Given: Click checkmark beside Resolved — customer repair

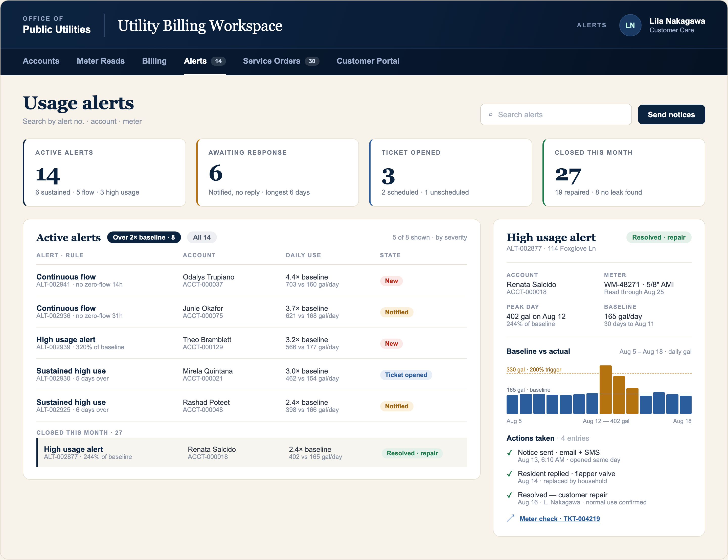Looking at the screenshot, I should click(x=510, y=495).
